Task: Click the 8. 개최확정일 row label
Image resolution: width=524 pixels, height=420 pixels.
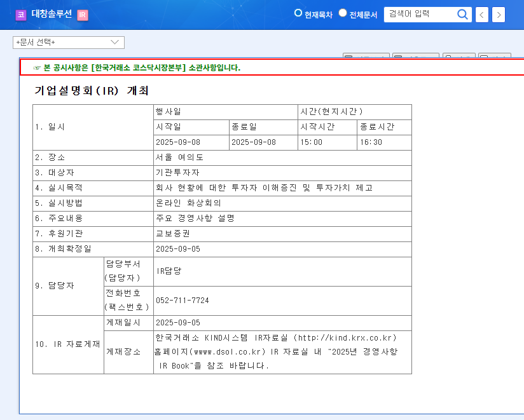Action: pos(63,248)
